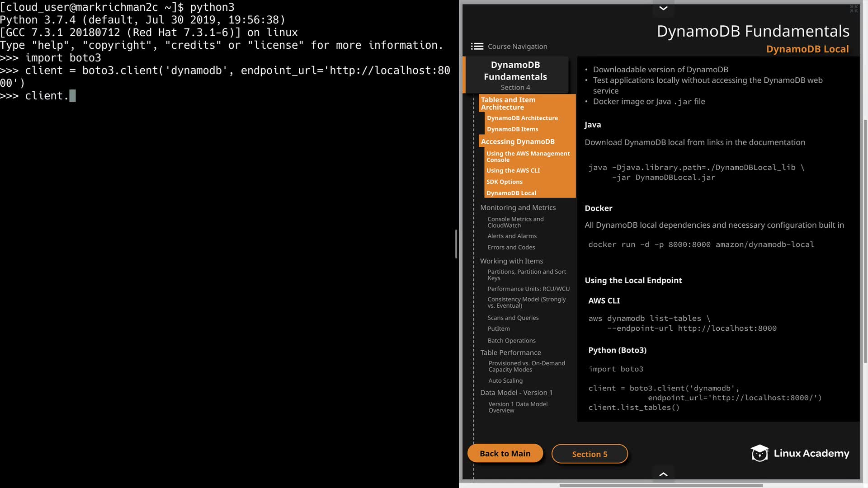Open the Alerts and Alarms lesson
The height and width of the screenshot is (488, 868).
tap(512, 236)
